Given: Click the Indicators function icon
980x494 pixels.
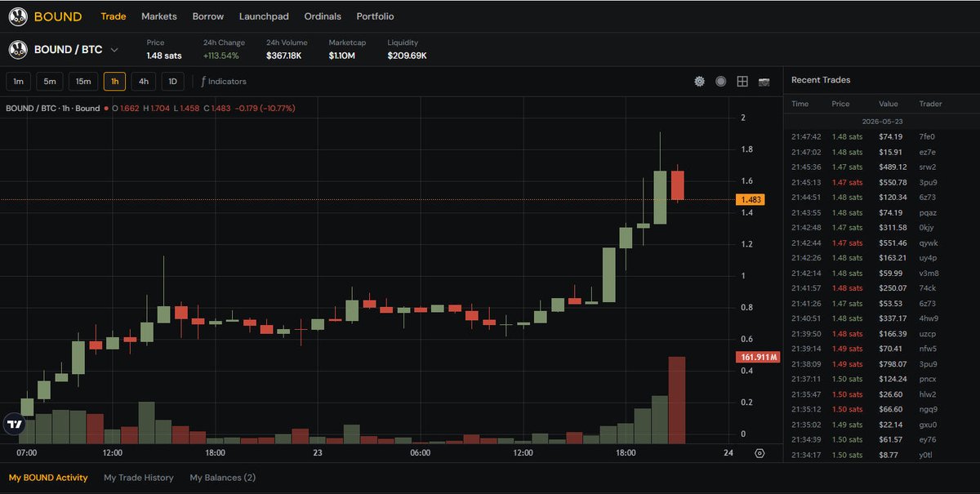Looking at the screenshot, I should [x=203, y=82].
